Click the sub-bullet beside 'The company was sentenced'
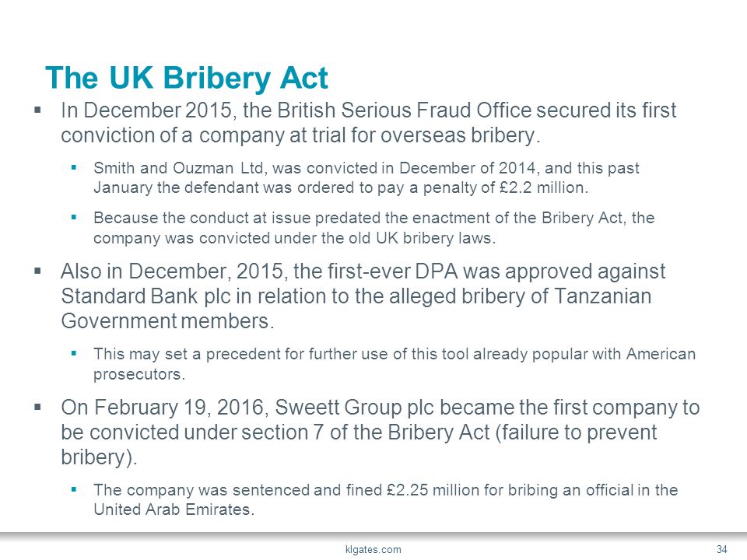 (x=74, y=489)
